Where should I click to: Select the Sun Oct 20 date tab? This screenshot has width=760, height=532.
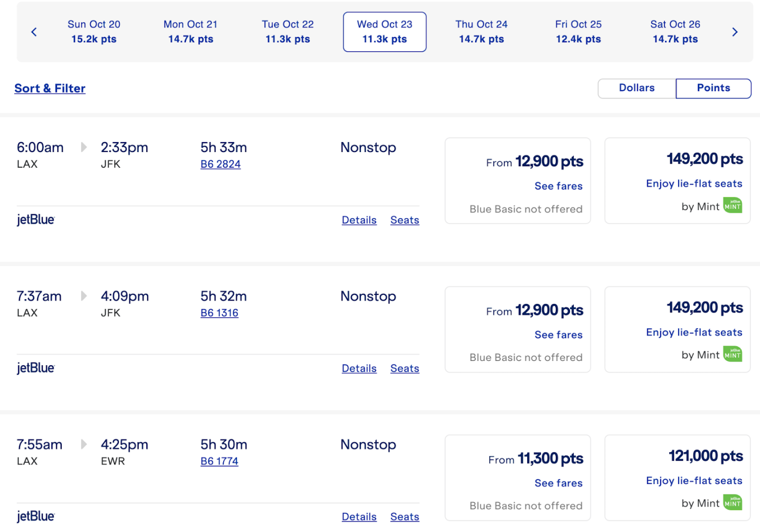coord(94,32)
